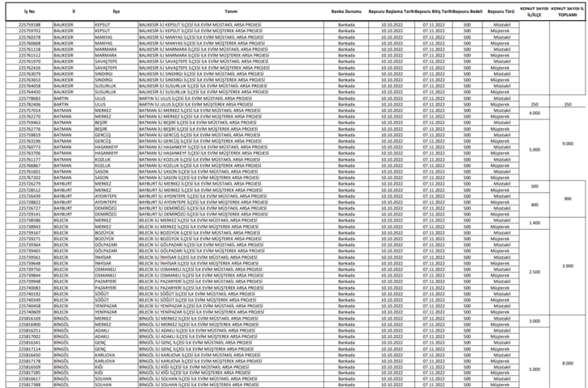
Task: Select İş No cell 225726279
Action: 29,184
